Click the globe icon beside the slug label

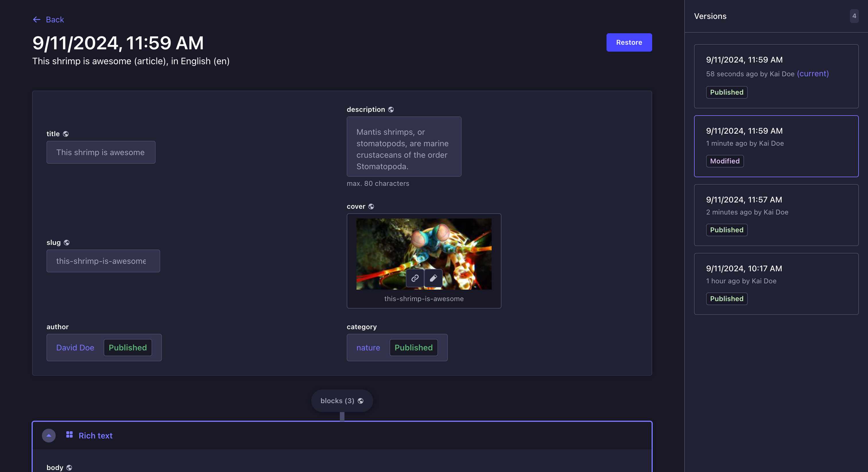pyautogui.click(x=67, y=242)
